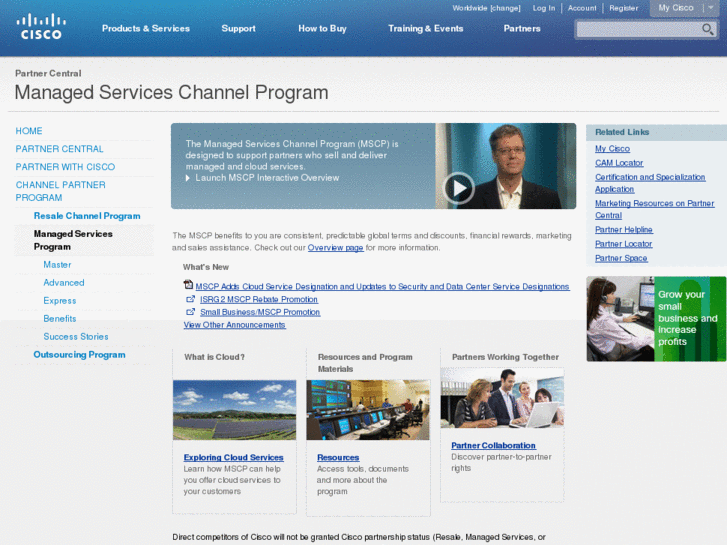
Task: Click the document icon beside MSCP Adds Cloud Service
Action: [x=188, y=285]
